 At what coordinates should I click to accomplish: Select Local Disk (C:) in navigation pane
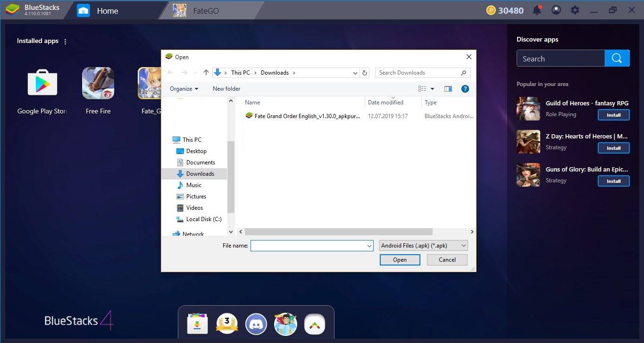click(x=199, y=219)
